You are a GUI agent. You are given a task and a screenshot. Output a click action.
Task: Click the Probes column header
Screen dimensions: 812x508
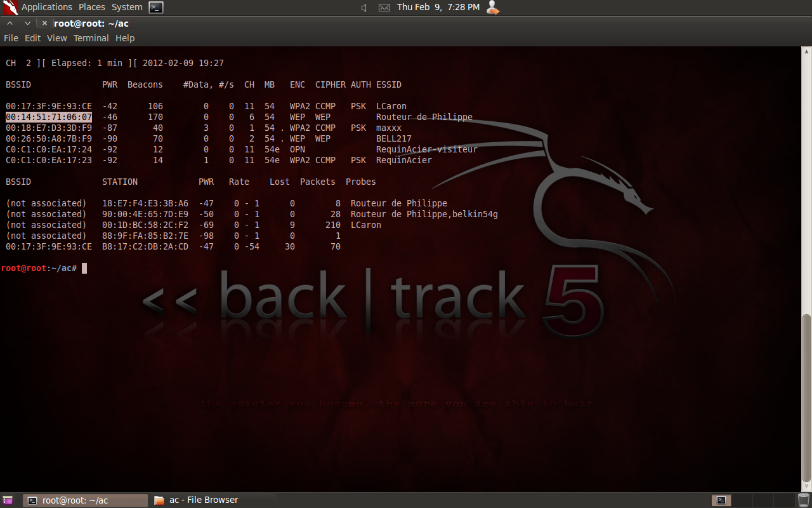(361, 182)
